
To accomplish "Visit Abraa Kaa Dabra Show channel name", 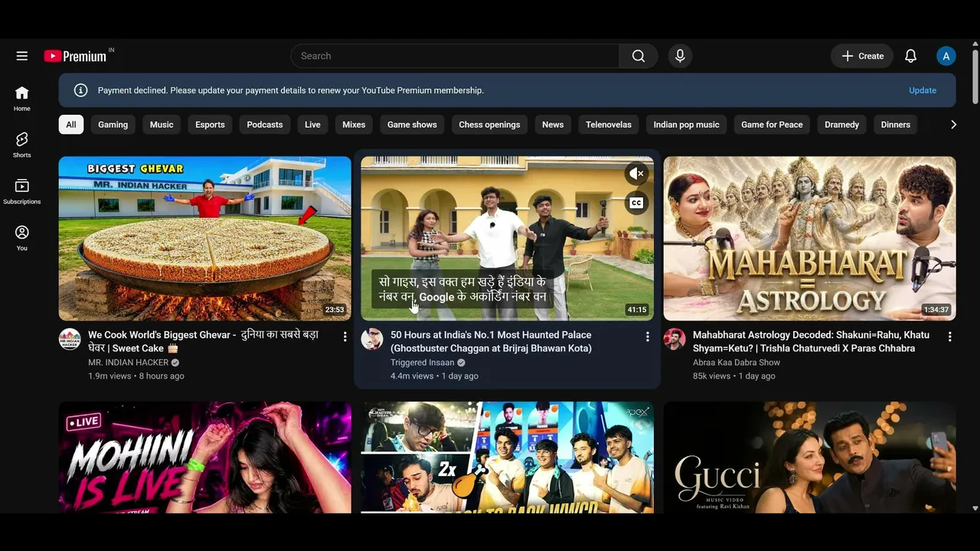I will (x=737, y=363).
